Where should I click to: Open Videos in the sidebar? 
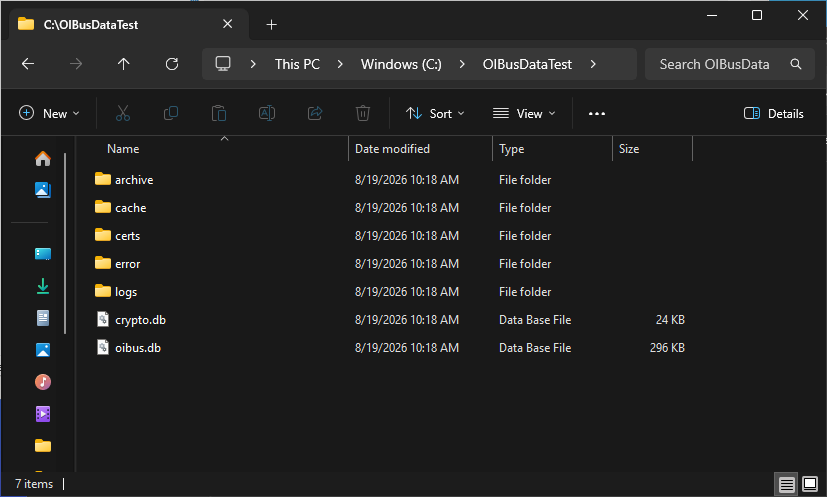43,414
